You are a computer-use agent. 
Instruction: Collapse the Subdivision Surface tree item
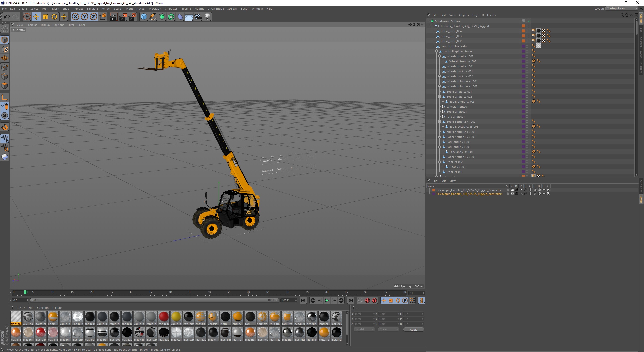[428, 21]
